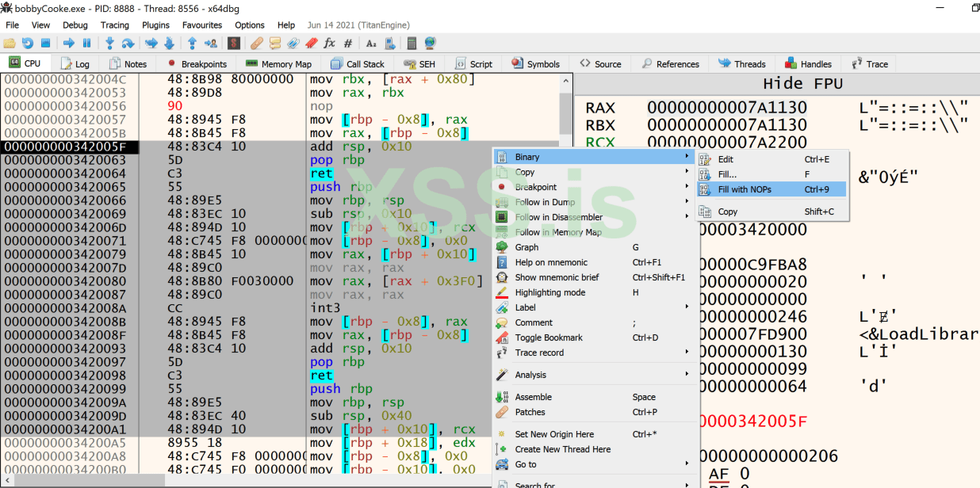Image resolution: width=980 pixels, height=488 pixels.
Task: Open the calculator toolbar icon
Action: coord(412,43)
